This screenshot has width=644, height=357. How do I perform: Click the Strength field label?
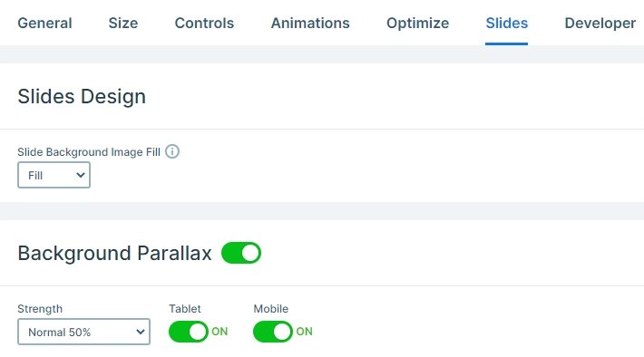[40, 309]
